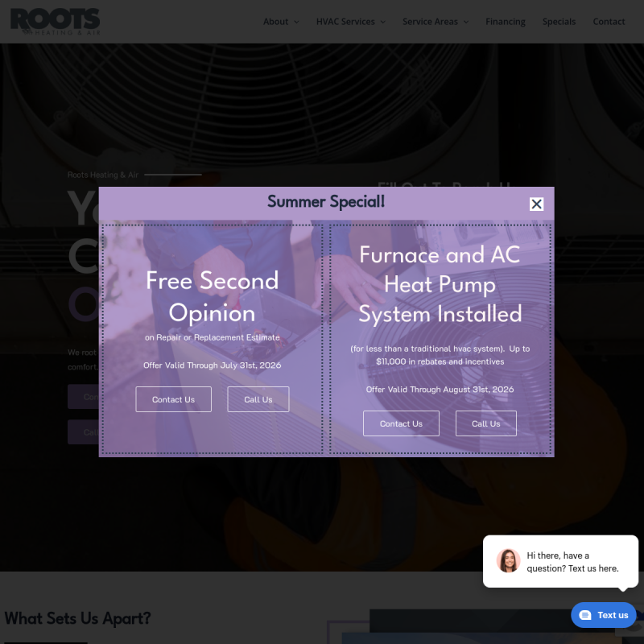Navigate to the Contact page
This screenshot has height=644, width=644.
tap(609, 22)
